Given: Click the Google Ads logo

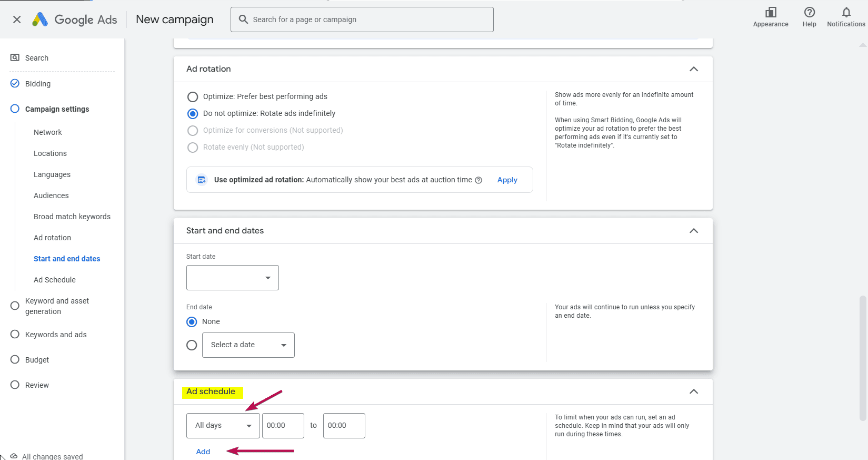Looking at the screenshot, I should point(40,19).
